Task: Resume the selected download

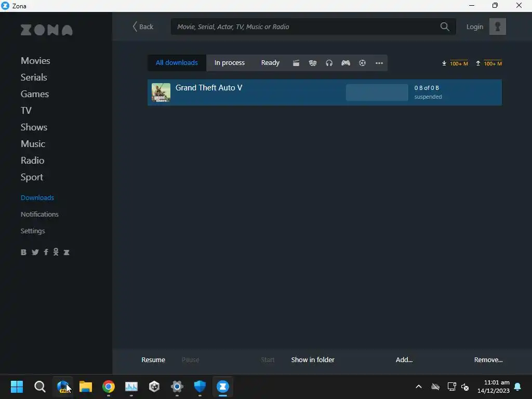Action: pyautogui.click(x=153, y=360)
